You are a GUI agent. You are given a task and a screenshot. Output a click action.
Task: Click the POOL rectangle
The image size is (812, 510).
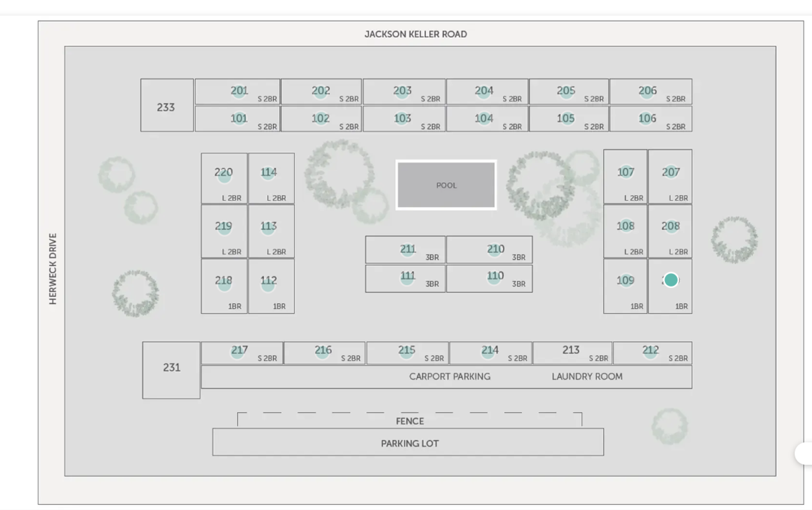coord(446,185)
